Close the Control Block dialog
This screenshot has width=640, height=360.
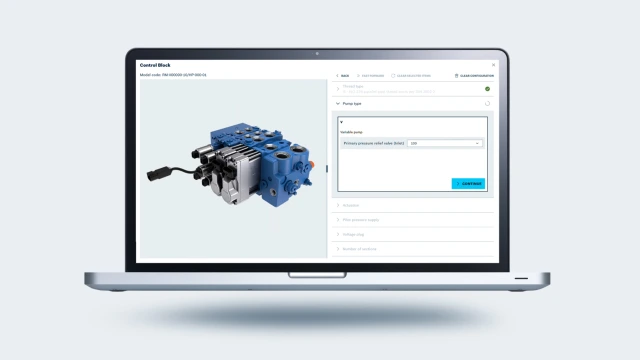pos(493,65)
